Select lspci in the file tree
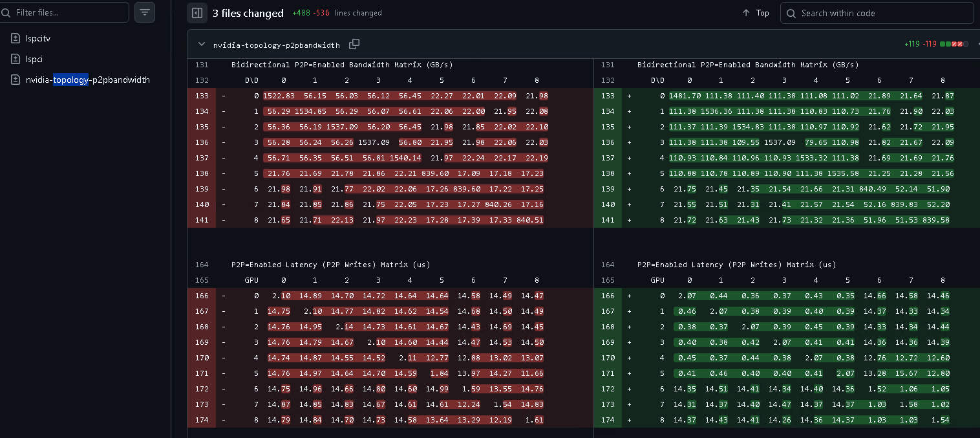980x438 pixels. point(34,59)
